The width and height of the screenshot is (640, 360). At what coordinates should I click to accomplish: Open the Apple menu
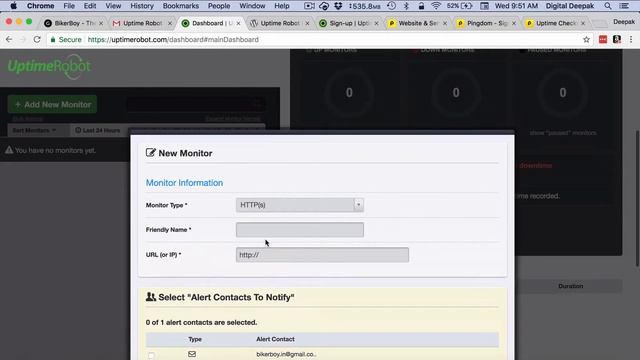(x=13, y=6)
